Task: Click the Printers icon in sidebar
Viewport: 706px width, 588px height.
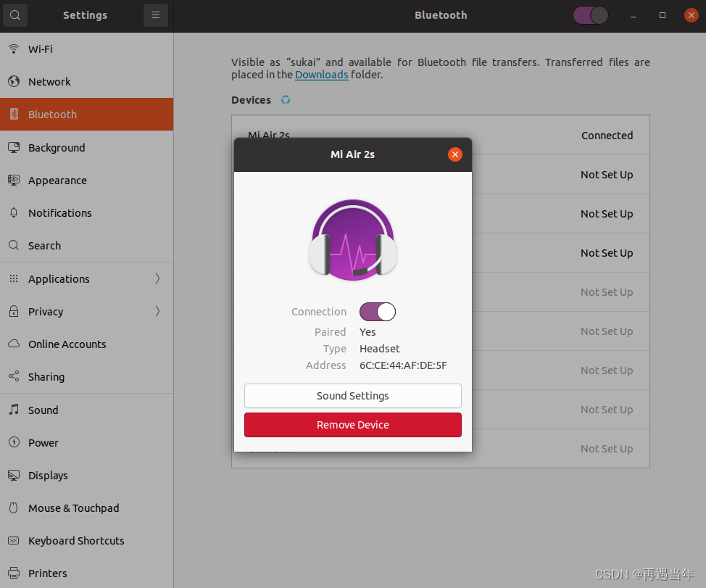Action: coord(14,573)
